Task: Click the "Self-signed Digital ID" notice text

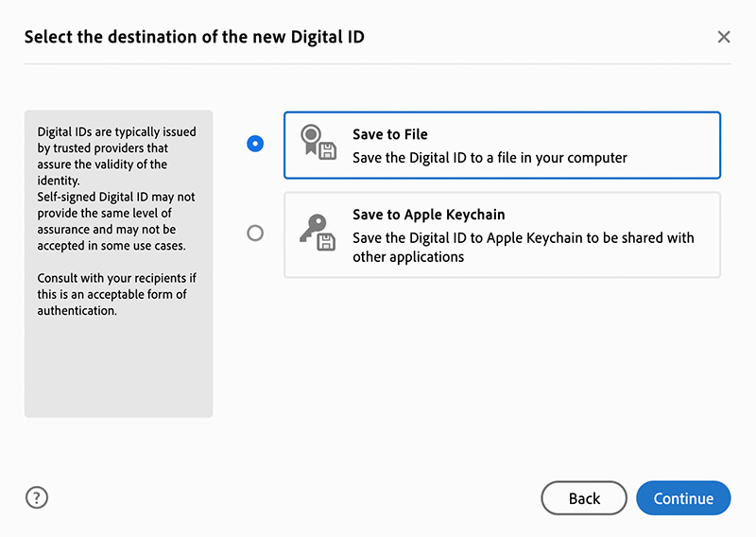Action: click(115, 221)
